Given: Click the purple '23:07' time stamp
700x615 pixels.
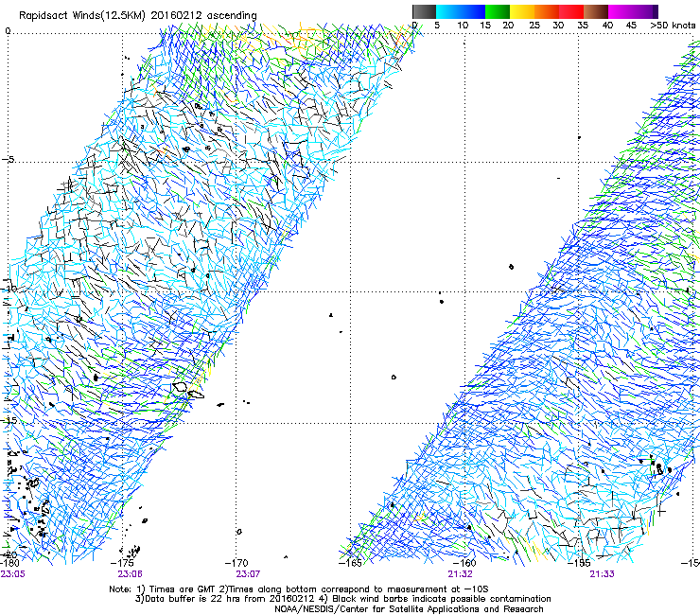Looking at the screenshot, I should (248, 574).
